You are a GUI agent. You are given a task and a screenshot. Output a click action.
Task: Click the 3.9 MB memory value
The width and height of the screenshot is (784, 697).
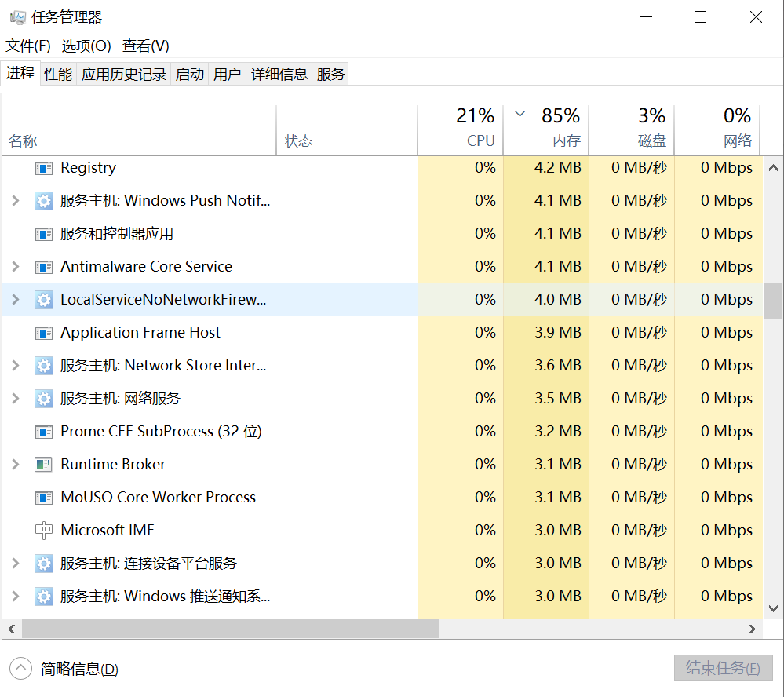(557, 333)
